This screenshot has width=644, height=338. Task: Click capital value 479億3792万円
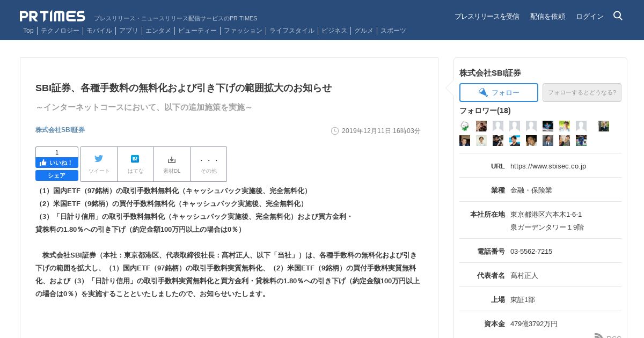(x=534, y=324)
